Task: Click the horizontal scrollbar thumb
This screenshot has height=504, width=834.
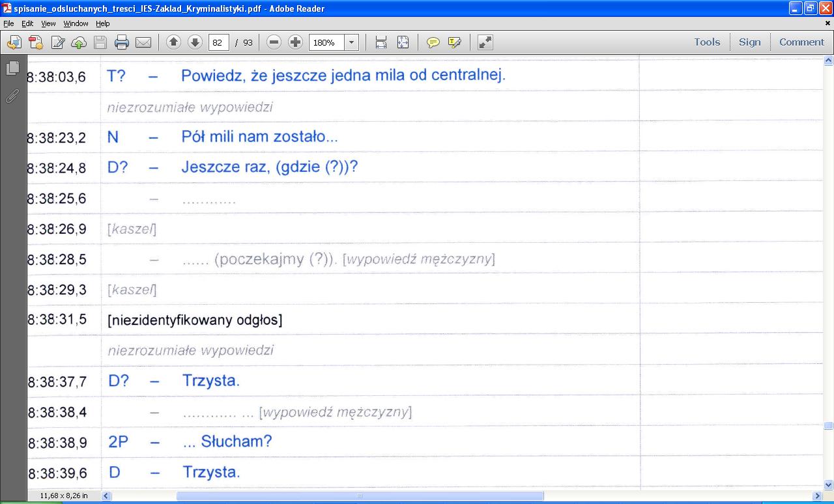Action: click(360, 496)
